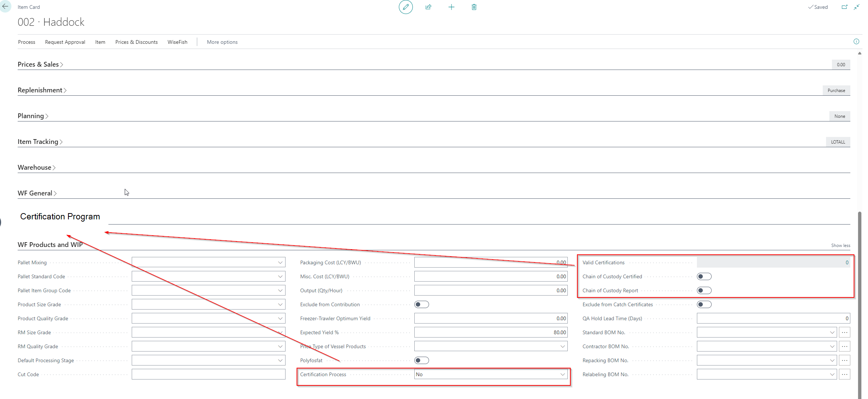Turn on the Polyfosfat switch

(421, 360)
